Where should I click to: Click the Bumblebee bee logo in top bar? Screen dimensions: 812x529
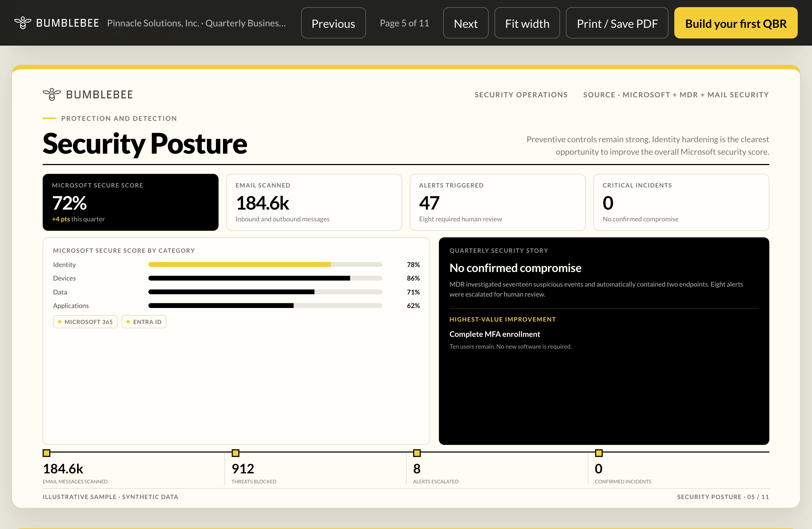(23, 23)
